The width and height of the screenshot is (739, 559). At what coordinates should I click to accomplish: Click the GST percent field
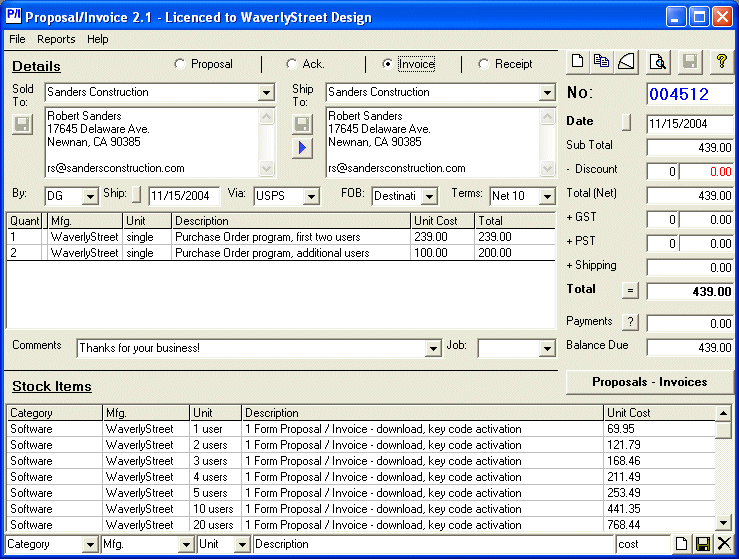click(x=663, y=220)
